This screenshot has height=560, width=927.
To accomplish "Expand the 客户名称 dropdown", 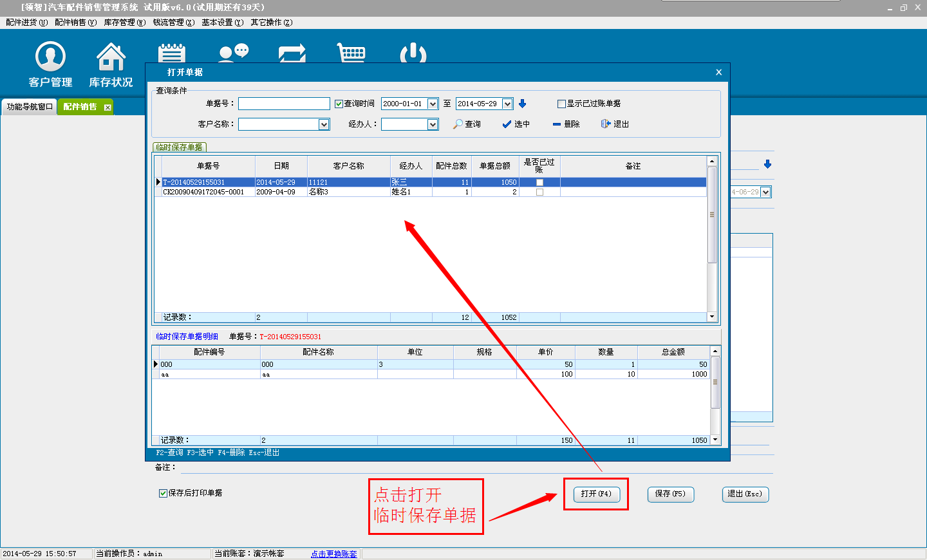I will [324, 124].
